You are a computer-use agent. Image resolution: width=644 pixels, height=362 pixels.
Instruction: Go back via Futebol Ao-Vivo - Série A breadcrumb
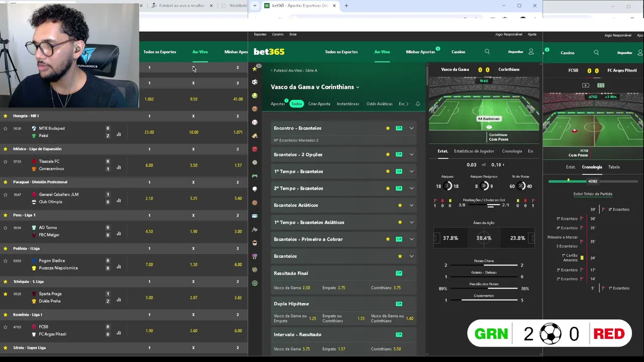point(294,70)
